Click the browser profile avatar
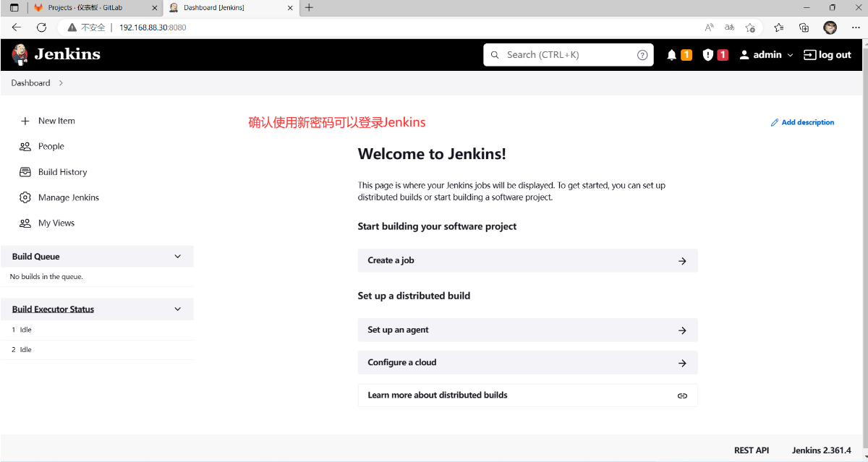This screenshot has height=462, width=868. pyautogui.click(x=830, y=27)
